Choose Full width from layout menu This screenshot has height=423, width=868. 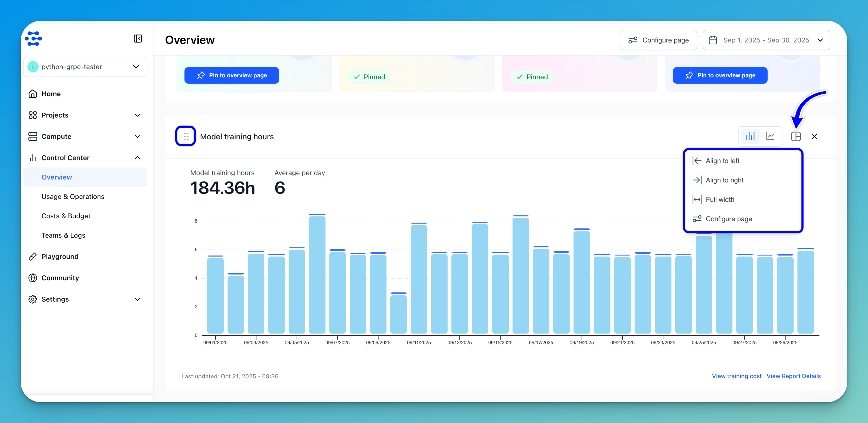720,199
